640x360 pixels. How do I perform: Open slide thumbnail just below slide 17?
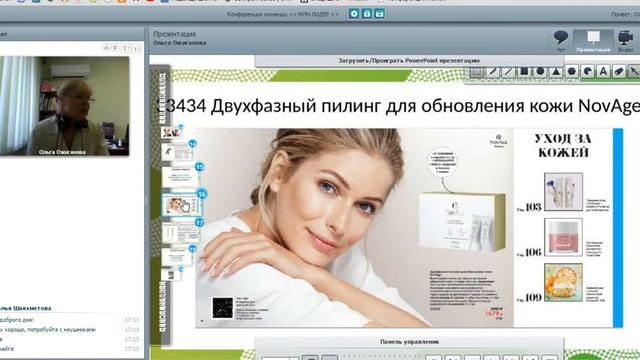coord(178,257)
